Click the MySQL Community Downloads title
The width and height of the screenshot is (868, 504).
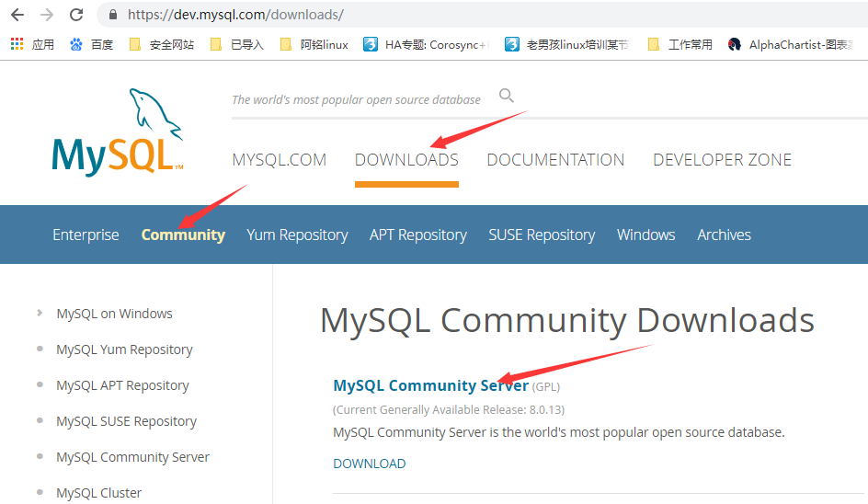pyautogui.click(x=566, y=321)
